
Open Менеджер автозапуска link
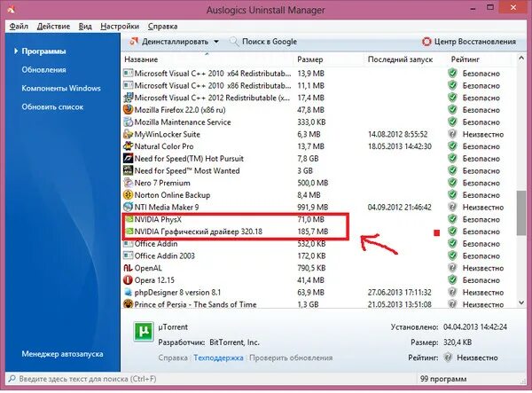(62, 354)
